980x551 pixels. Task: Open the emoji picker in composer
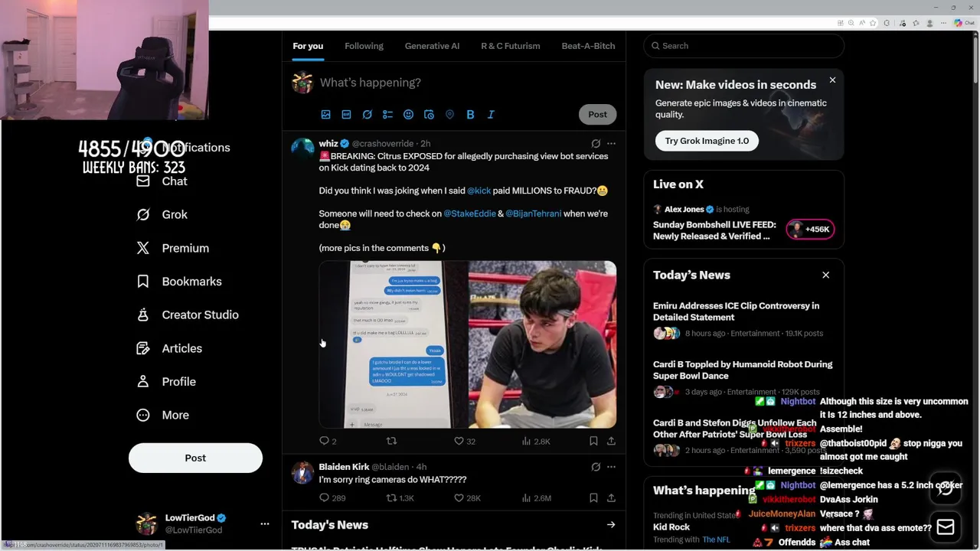click(408, 114)
